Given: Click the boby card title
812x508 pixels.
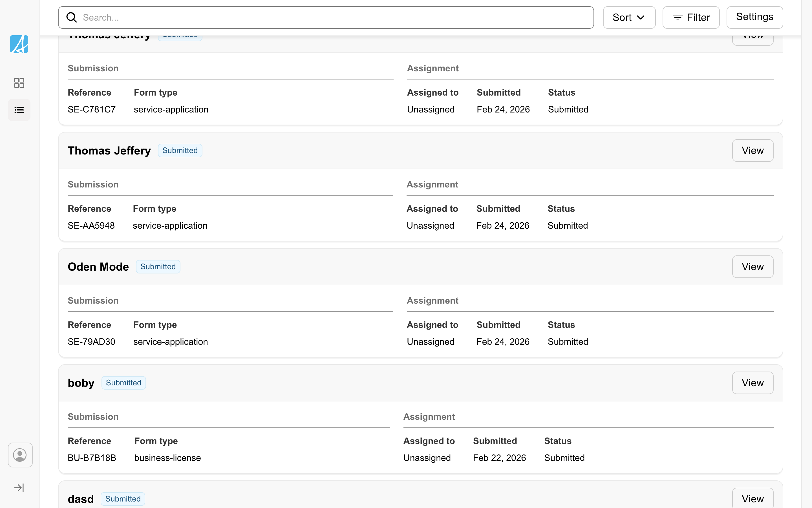Looking at the screenshot, I should (x=81, y=383).
